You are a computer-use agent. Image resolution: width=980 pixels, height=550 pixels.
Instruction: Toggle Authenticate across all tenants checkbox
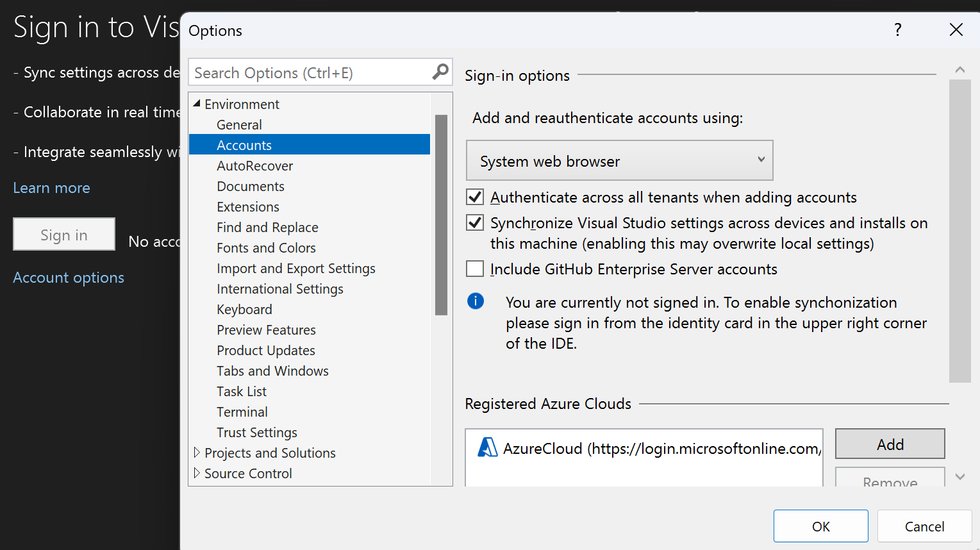(x=475, y=197)
